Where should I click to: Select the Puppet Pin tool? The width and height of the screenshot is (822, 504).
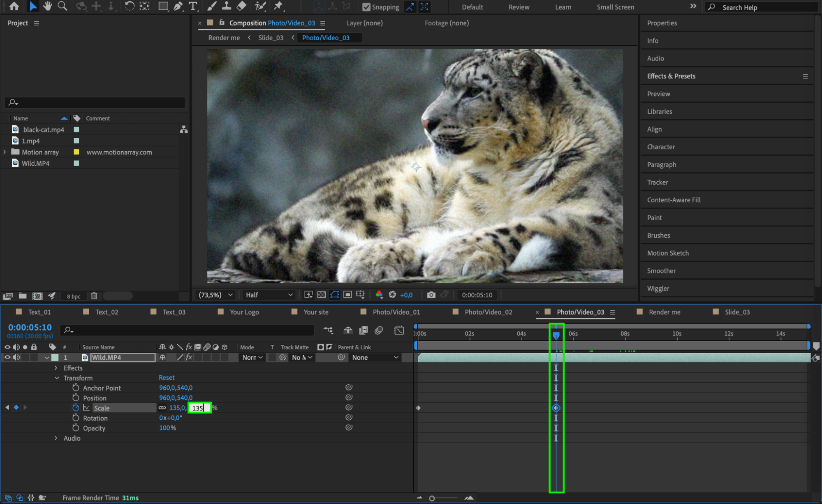coord(278,6)
